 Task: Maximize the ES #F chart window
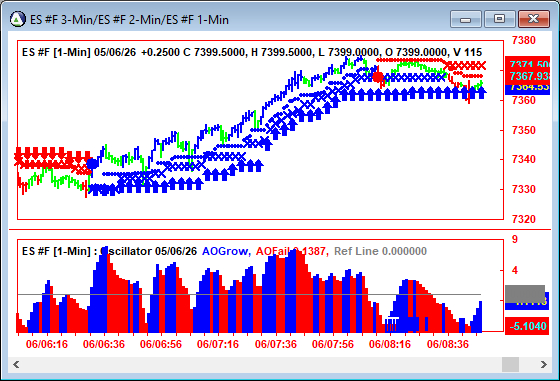click(x=499, y=19)
